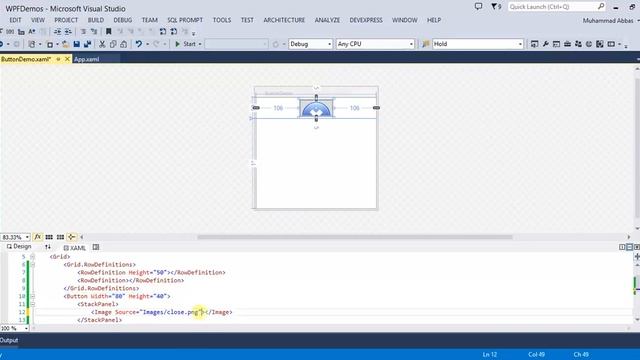This screenshot has height=360, width=640.
Task: Click the increase indent icon
Action: [x=68, y=31]
